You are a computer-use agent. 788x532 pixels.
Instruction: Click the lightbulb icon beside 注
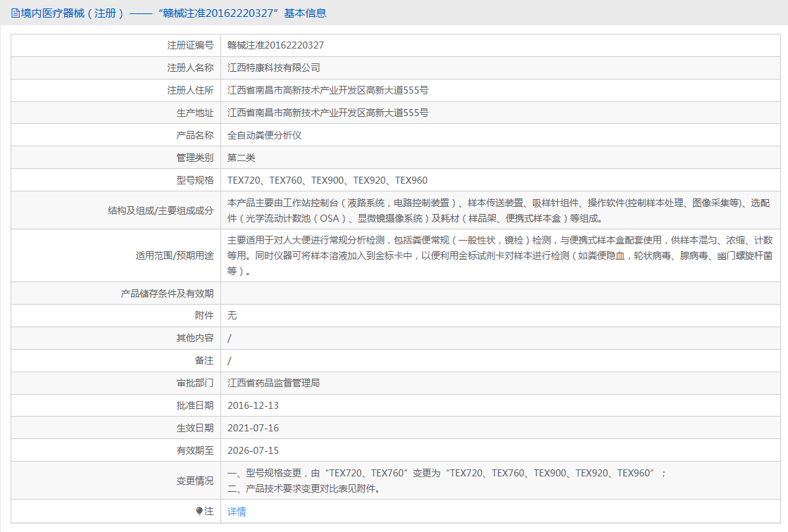click(199, 511)
